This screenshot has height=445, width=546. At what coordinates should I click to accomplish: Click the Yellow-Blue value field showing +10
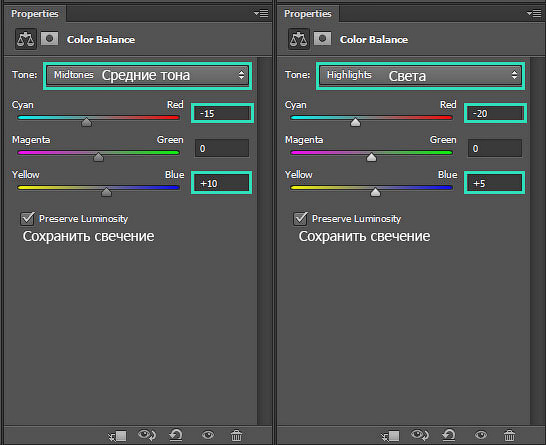click(222, 183)
